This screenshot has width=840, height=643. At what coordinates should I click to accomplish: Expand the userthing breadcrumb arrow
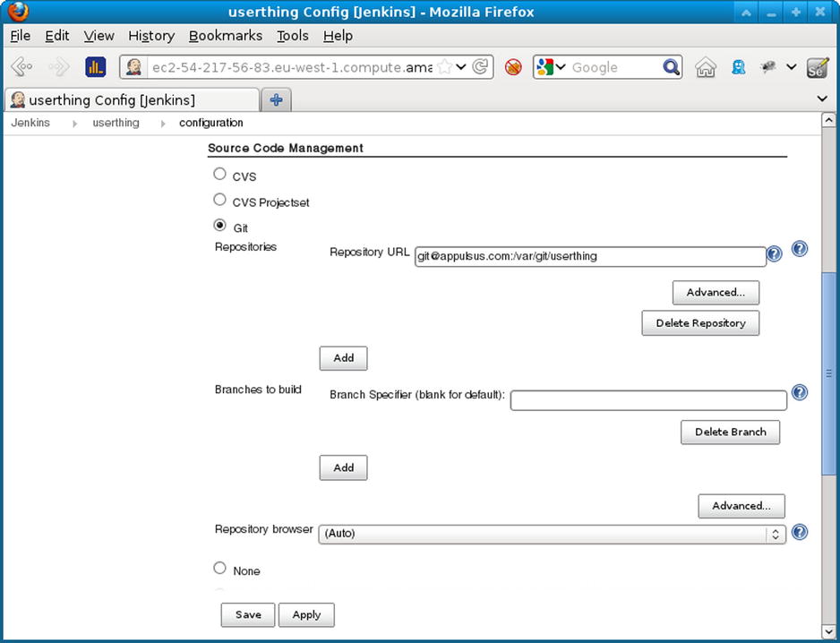[x=163, y=124]
